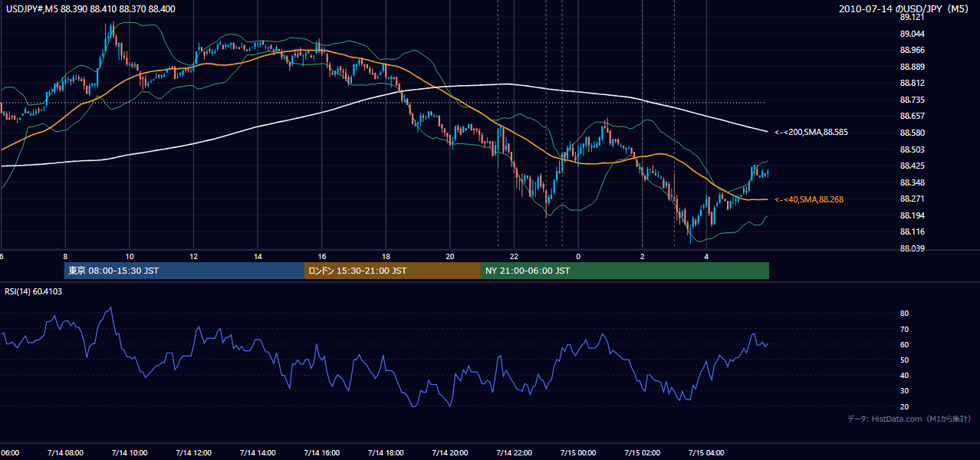Click price axis value 88.348
980x460 pixels.
click(912, 182)
